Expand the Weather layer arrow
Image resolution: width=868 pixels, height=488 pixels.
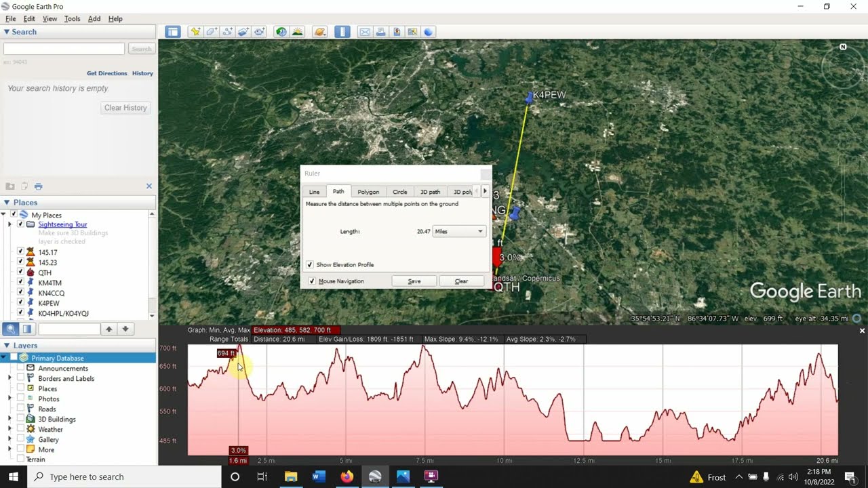coord(9,429)
